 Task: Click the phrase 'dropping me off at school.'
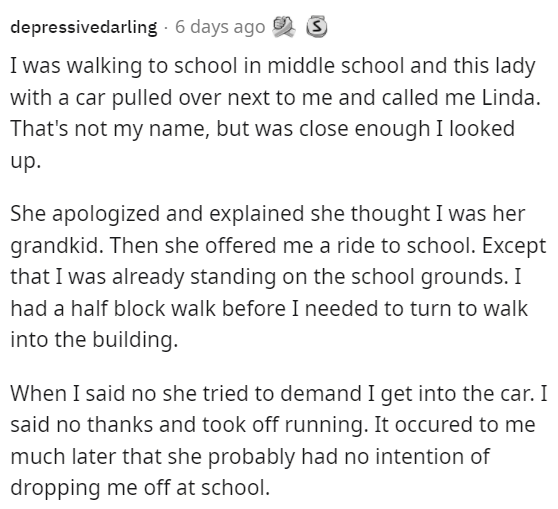coord(140,488)
